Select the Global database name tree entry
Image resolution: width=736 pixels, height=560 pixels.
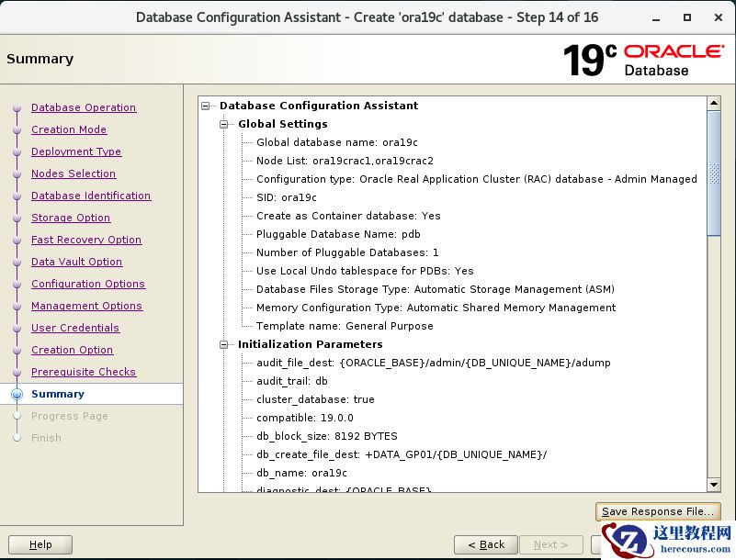336,142
